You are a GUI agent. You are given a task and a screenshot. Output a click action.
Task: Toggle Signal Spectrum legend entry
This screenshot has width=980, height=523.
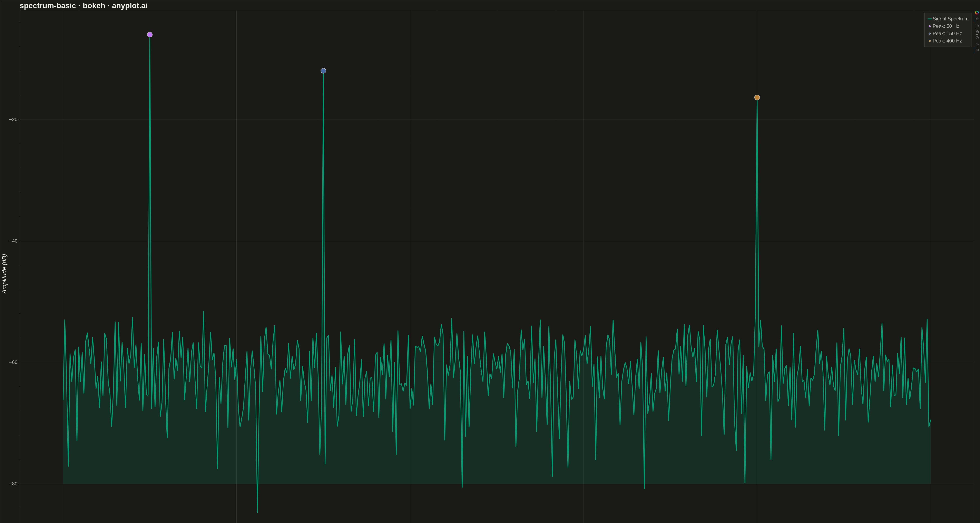coord(948,19)
